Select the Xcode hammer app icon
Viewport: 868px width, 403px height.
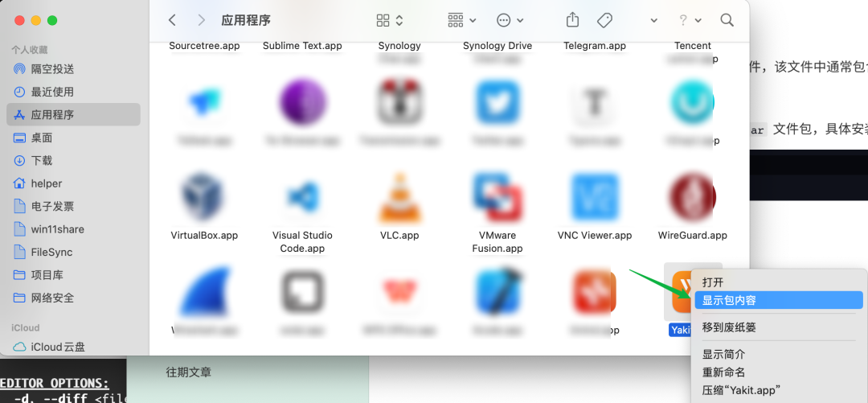(x=497, y=292)
